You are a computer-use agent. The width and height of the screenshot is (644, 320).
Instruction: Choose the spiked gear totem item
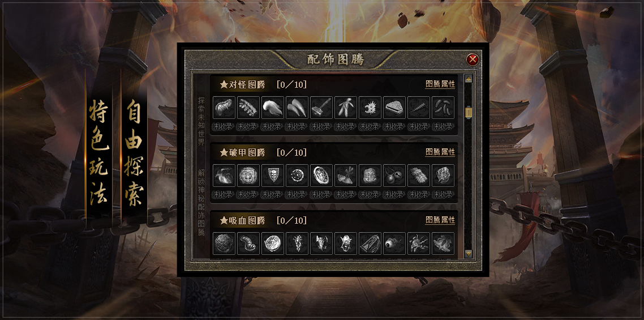point(370,108)
